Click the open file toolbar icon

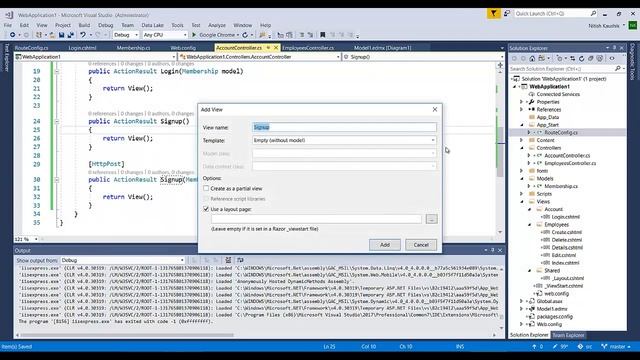coord(52,35)
